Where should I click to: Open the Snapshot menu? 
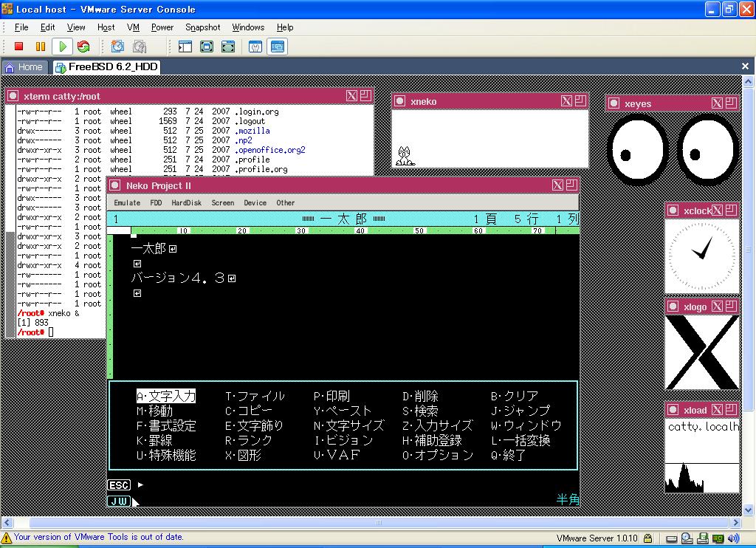(x=202, y=27)
